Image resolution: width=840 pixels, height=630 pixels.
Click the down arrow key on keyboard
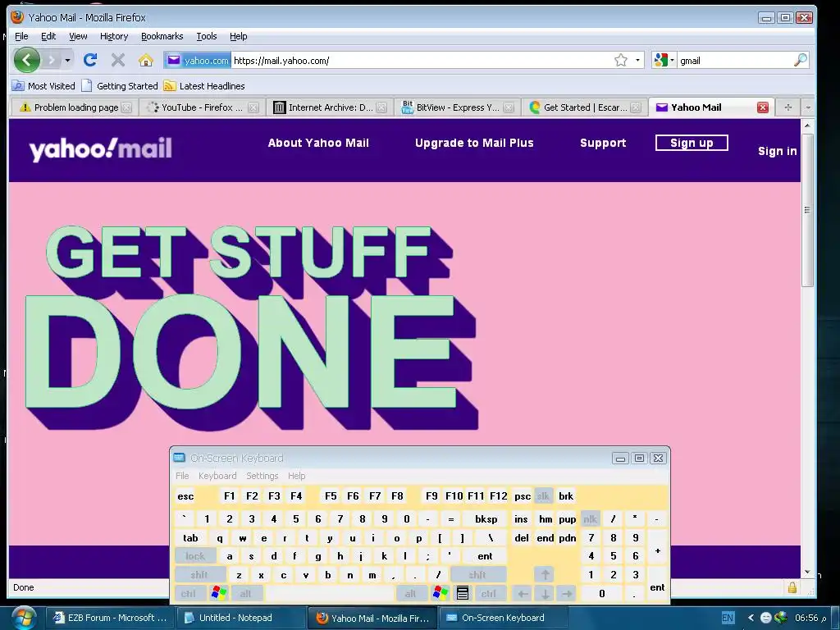545,593
